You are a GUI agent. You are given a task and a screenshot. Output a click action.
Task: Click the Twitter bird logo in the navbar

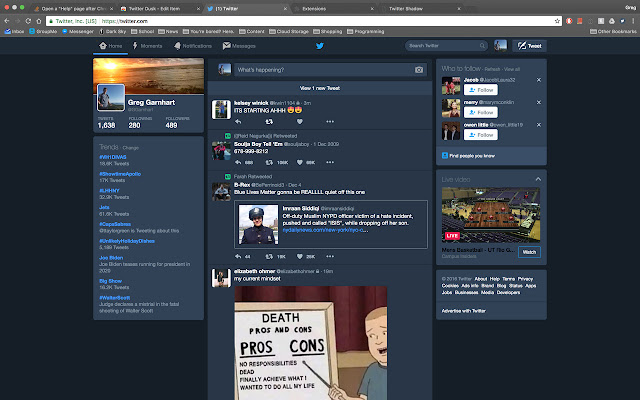tap(320, 46)
